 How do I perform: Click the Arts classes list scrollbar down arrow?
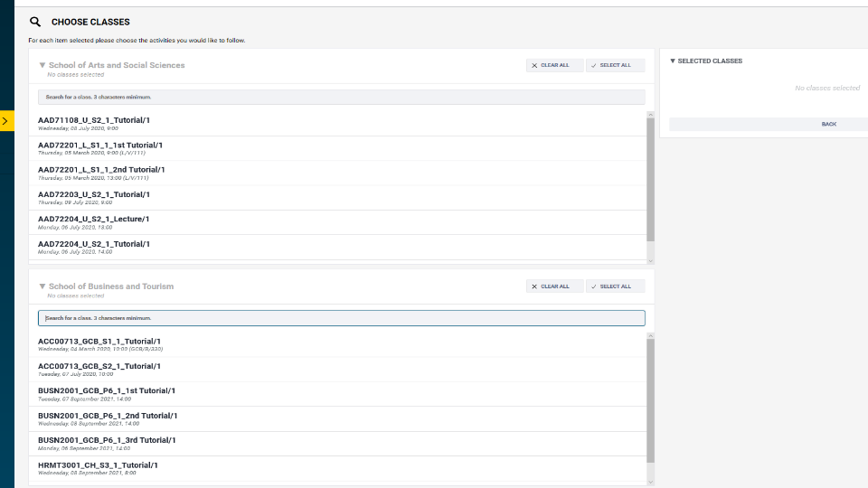pos(650,260)
